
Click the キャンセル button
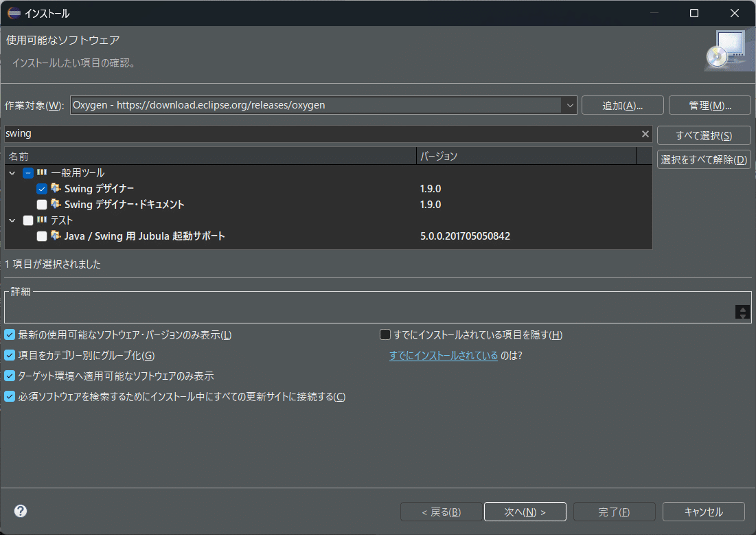click(703, 512)
